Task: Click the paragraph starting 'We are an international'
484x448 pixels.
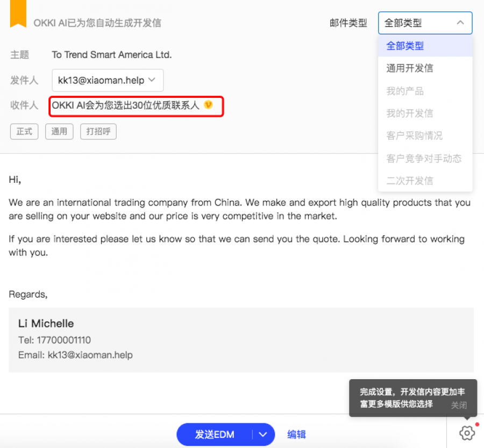Action: [239, 209]
